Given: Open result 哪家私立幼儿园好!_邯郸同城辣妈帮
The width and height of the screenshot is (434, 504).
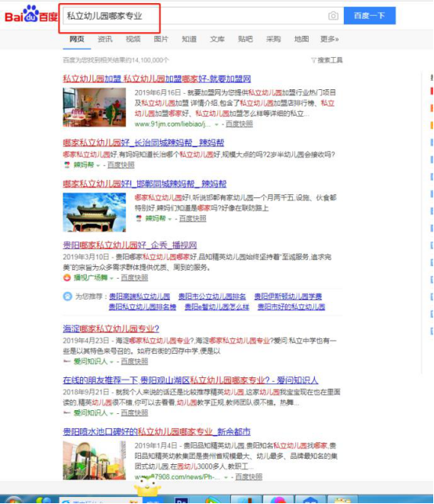Looking at the screenshot, I should tap(144, 184).
